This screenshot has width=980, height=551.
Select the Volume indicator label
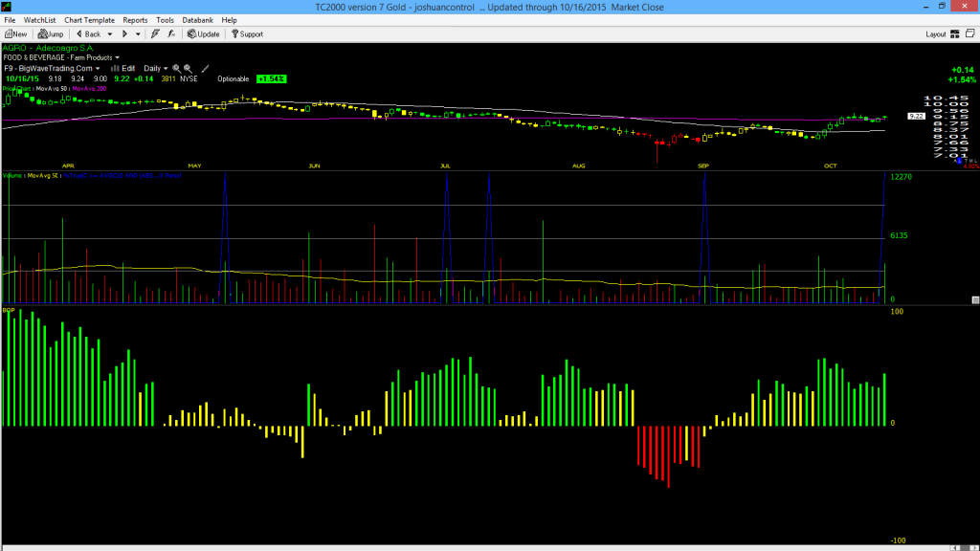pos(12,176)
